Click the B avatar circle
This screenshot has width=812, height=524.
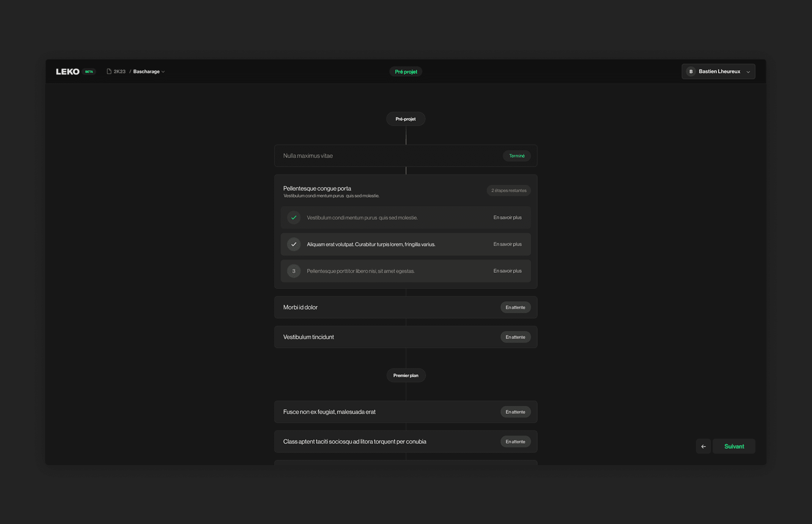(x=691, y=71)
